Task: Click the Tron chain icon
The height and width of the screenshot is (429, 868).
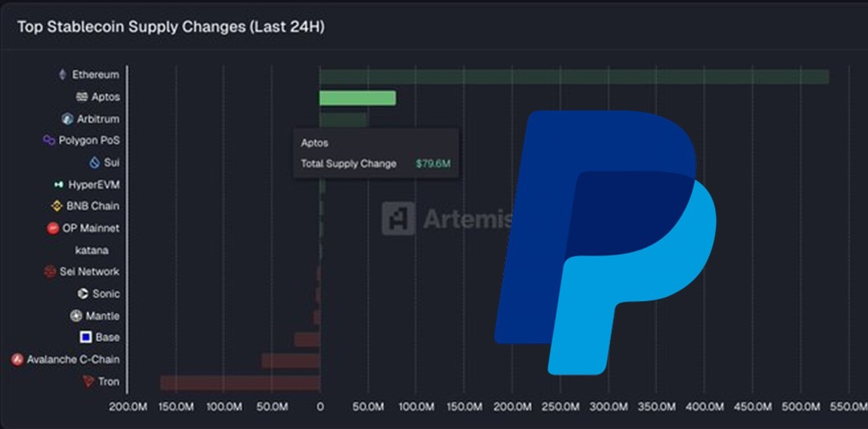Action: click(x=88, y=381)
